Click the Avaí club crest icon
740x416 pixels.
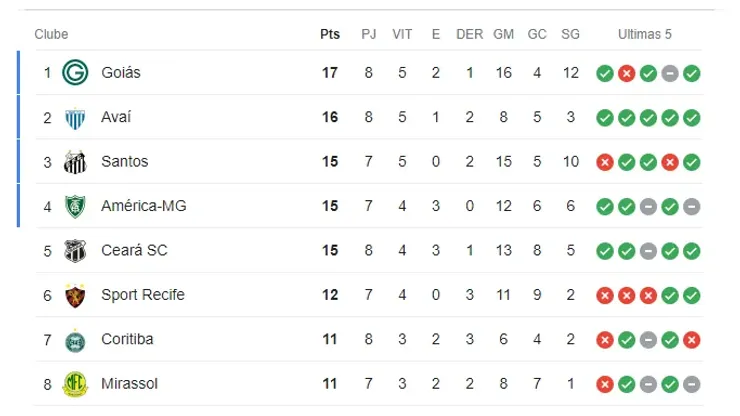[x=75, y=118]
